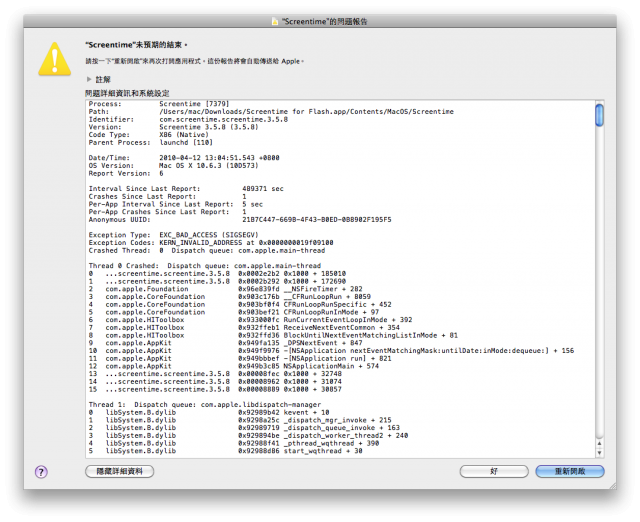This screenshot has height=522, width=640.
Task: Click the Thread 0 Crashed header line
Action: point(205,266)
